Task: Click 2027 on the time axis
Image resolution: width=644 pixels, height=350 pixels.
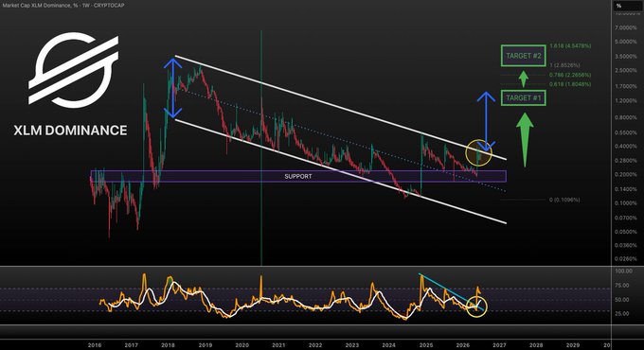Action: [x=499, y=345]
